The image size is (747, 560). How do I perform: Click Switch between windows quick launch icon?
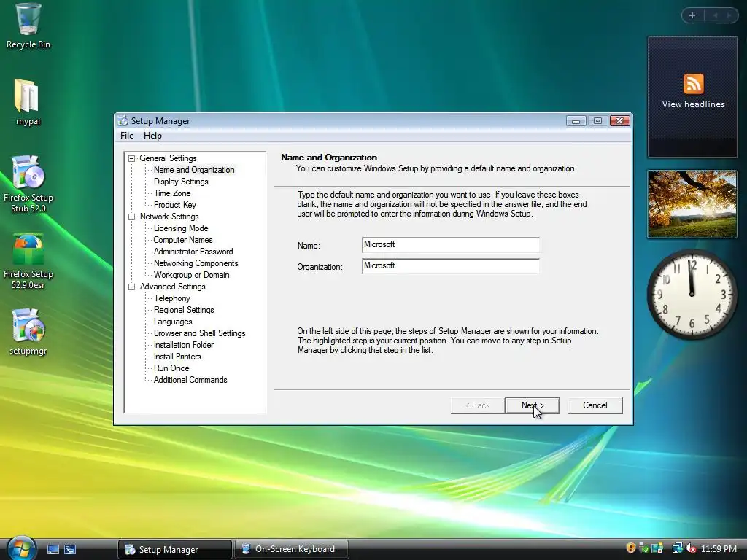click(70, 549)
